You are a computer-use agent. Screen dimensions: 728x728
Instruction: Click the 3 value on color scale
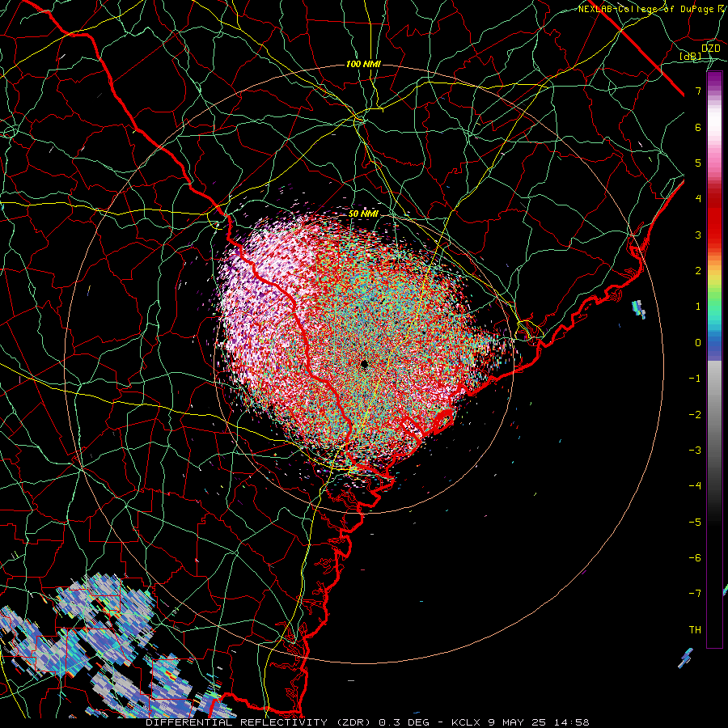click(698, 235)
